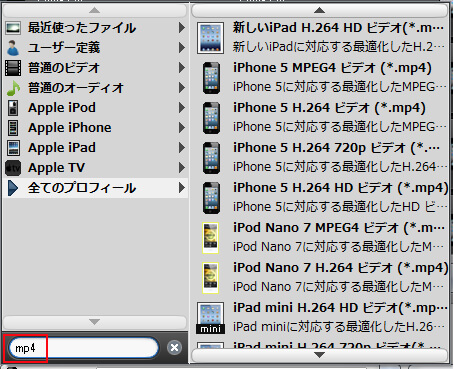
Task: Expand the 普通のビデオ submenu arrow
Action: click(x=181, y=68)
